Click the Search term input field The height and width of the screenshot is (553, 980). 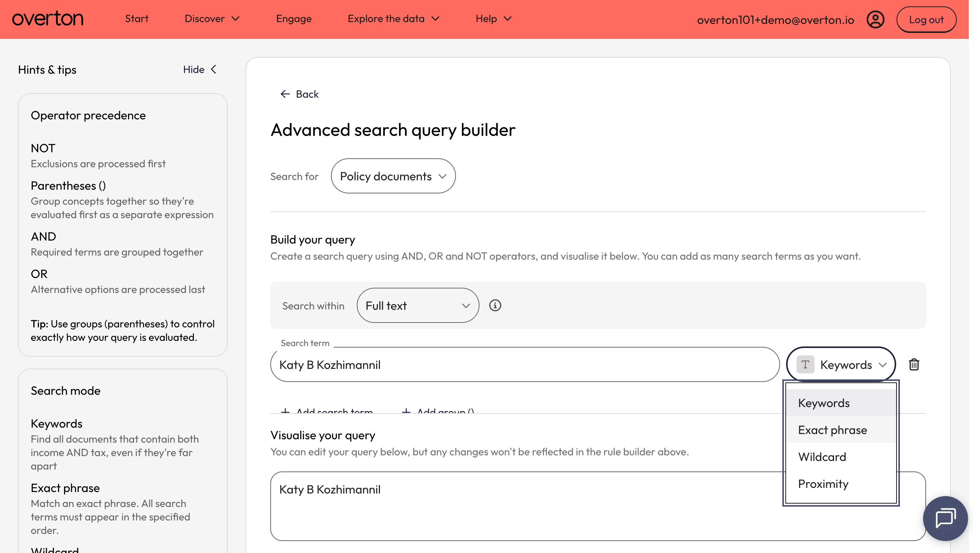(x=524, y=364)
